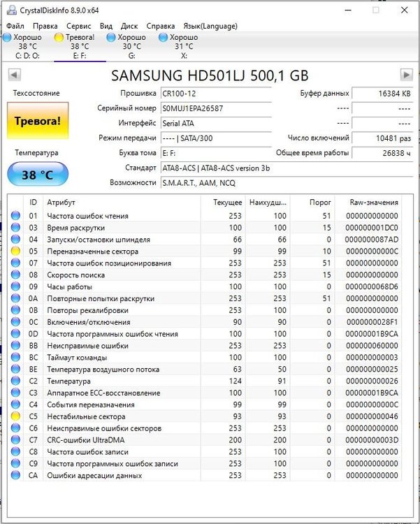Click the yellow status orb of E: F: disk
The image size is (420, 524).
(59, 38)
